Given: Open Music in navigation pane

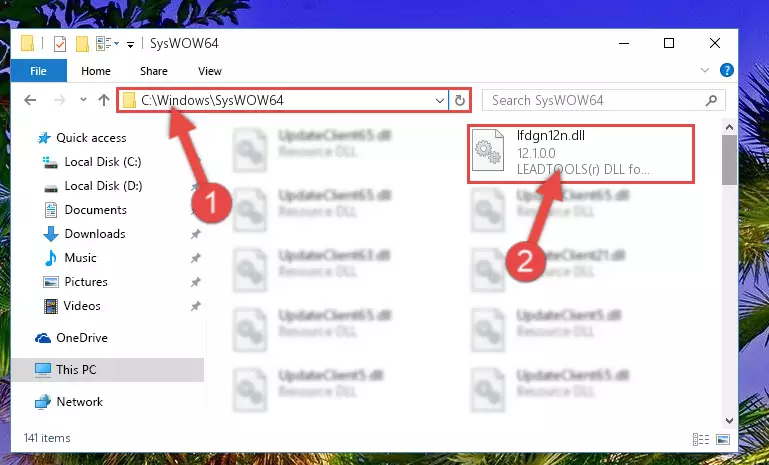Looking at the screenshot, I should (x=80, y=258).
